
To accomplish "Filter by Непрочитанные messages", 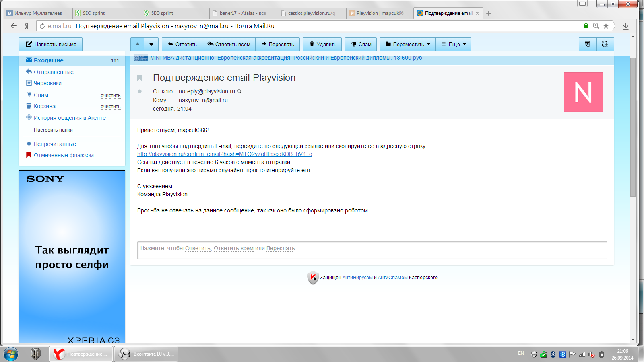I will (55, 144).
